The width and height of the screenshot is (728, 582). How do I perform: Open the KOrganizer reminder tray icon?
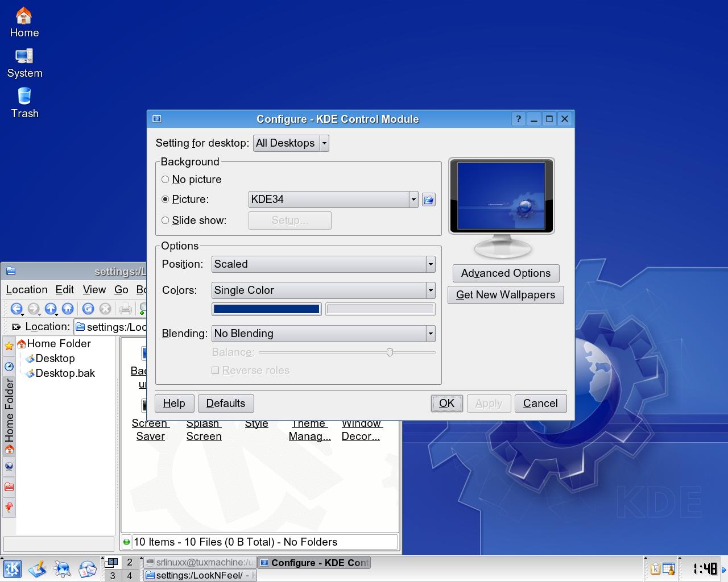(669, 568)
